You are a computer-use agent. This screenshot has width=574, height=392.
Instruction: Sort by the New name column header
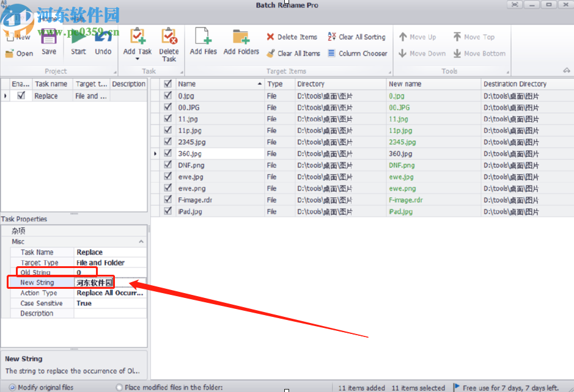pos(433,84)
